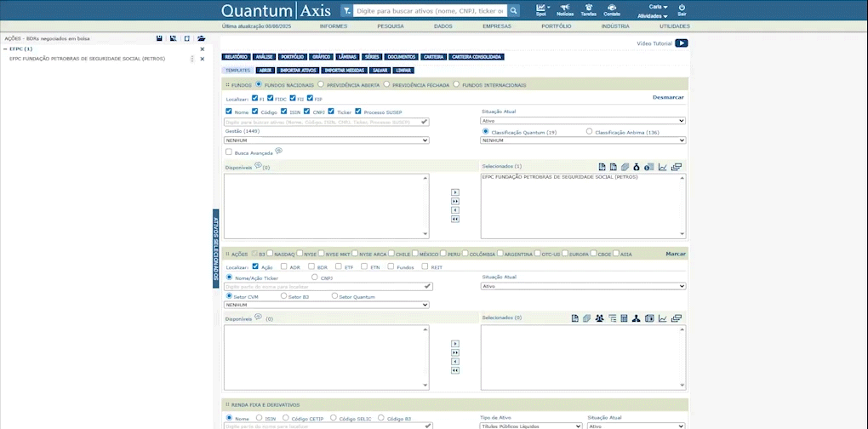868x429 pixels.
Task: Open Situação Atual dropdown in Fundos
Action: tap(583, 121)
